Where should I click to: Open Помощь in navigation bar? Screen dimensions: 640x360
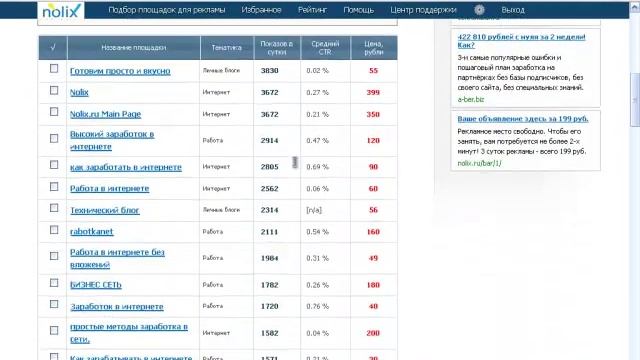point(358,10)
